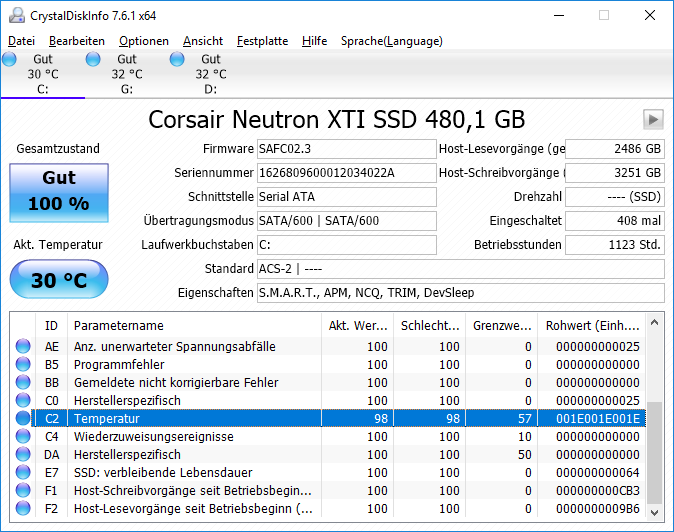This screenshot has width=674, height=532.
Task: Click the Akt. Wer... column header
Action: coord(358,325)
